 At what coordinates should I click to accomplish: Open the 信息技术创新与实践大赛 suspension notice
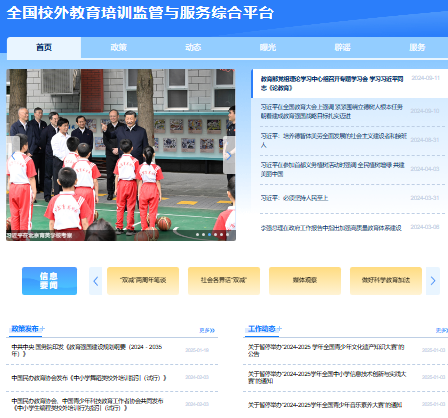tap(327, 377)
